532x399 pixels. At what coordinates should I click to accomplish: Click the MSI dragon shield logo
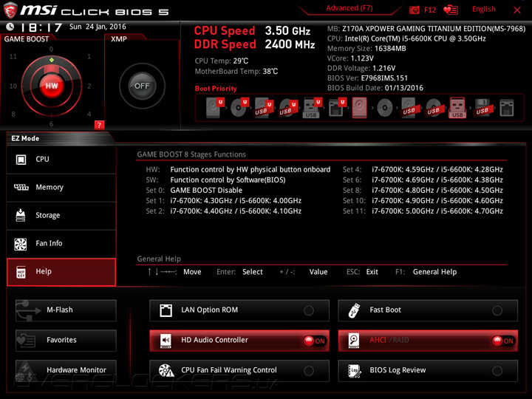(x=10, y=10)
